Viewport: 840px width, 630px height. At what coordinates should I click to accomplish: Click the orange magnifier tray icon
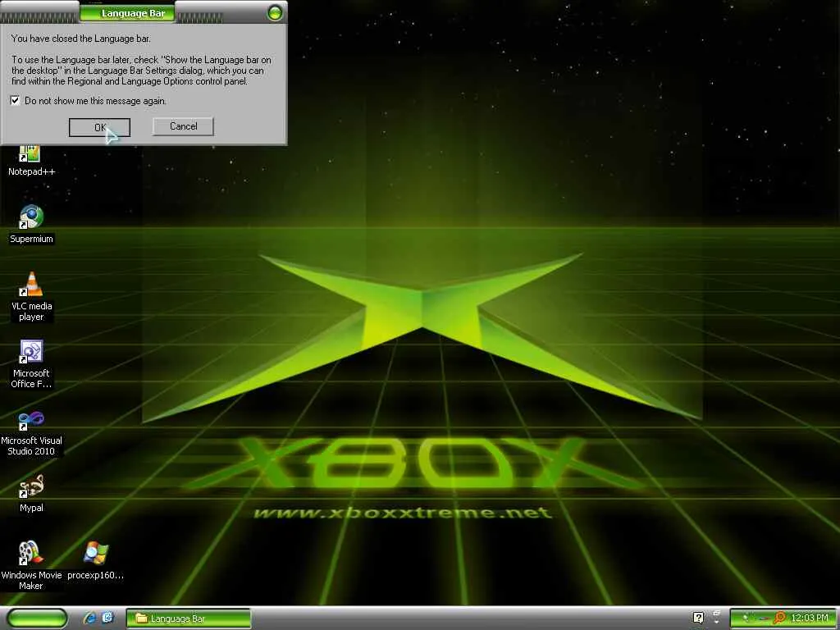pos(780,618)
